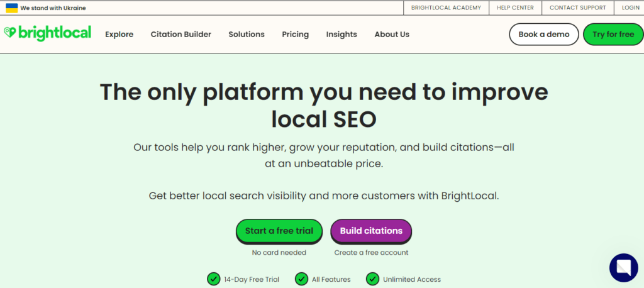Click the 'Create a free account' caption
644x288 pixels.
point(371,253)
